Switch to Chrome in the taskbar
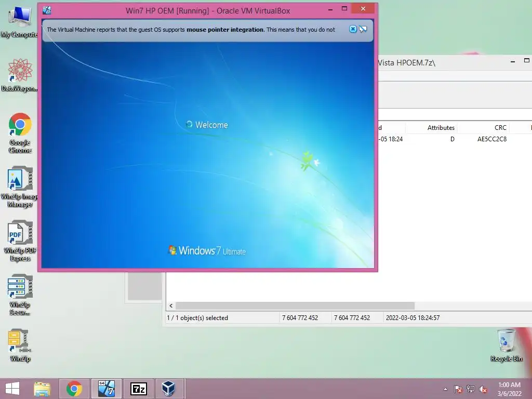Viewport: 532px width, 399px height. coord(74,389)
